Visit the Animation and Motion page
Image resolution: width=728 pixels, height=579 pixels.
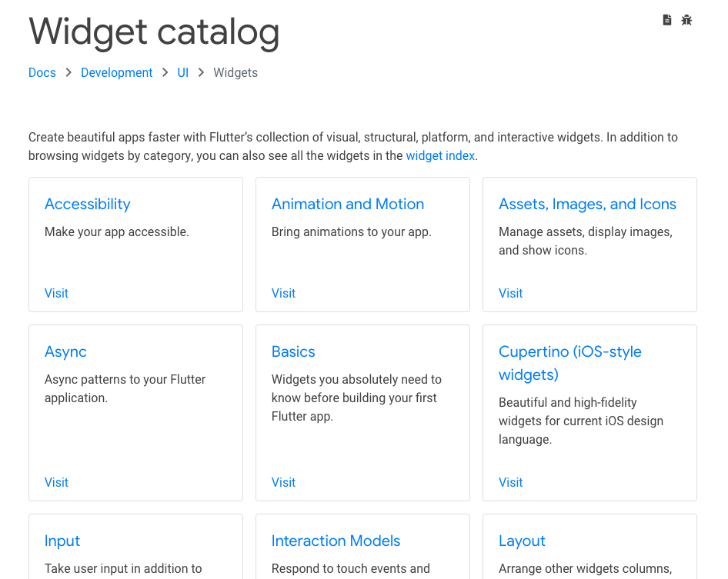point(283,293)
